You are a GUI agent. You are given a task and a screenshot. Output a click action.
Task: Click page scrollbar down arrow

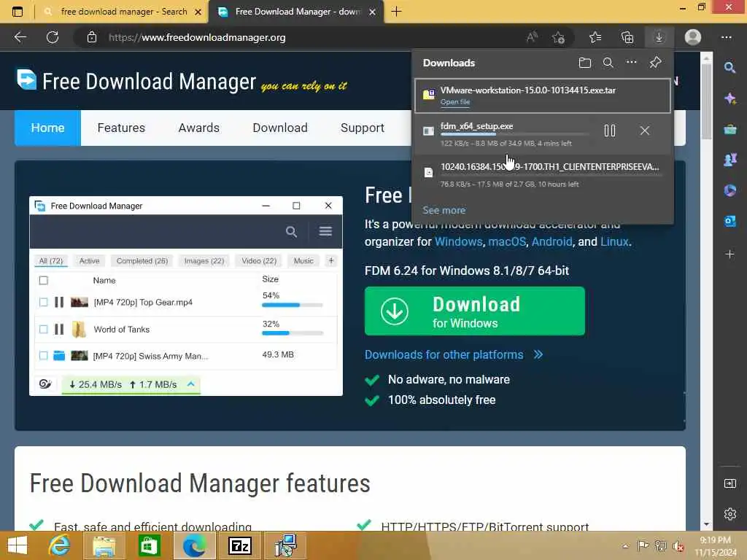[x=706, y=525]
